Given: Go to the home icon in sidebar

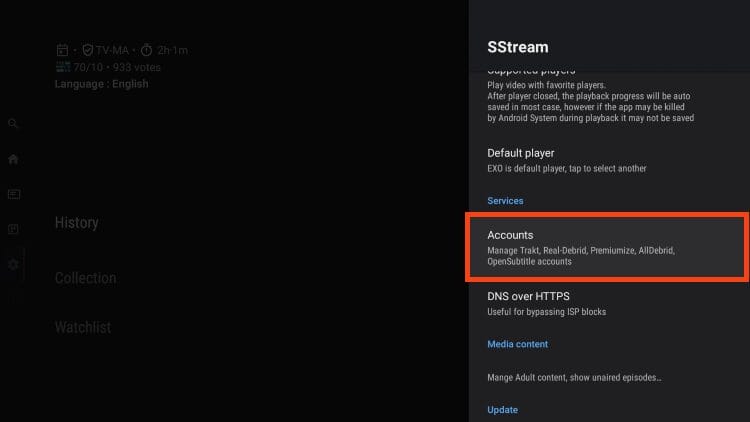Looking at the screenshot, I should 13,159.
